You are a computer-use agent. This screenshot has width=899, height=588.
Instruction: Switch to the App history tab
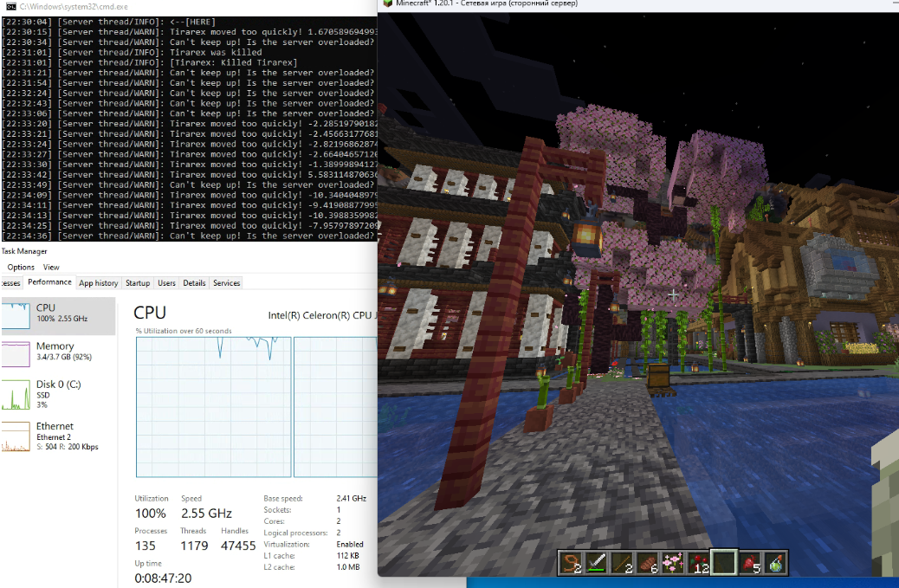[99, 283]
